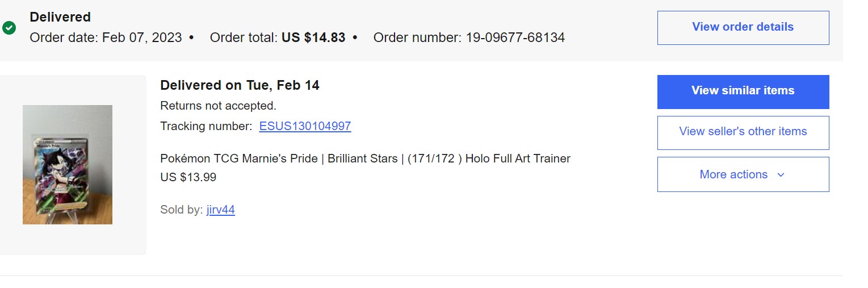
Task: Click the Order number label text
Action: coord(418,37)
